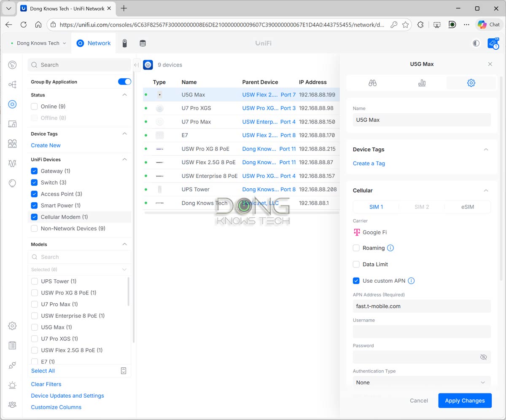Uncheck Use custom APN checkbox

(x=356, y=281)
